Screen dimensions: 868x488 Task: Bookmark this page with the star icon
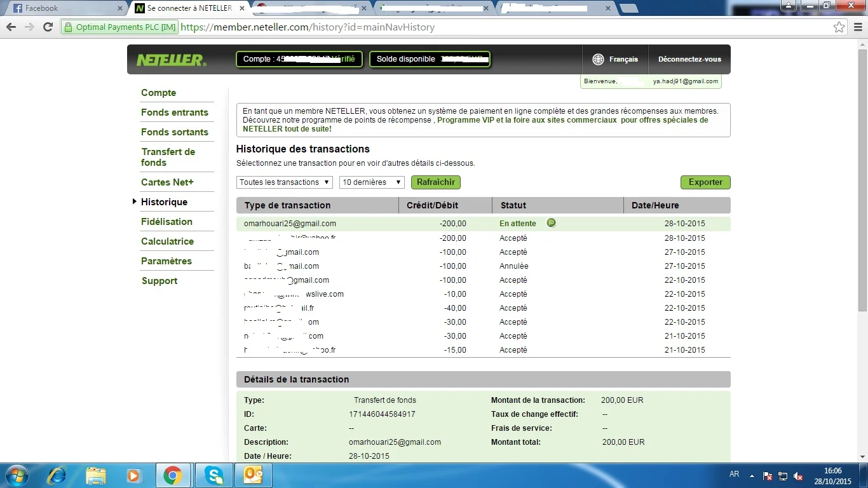[x=839, y=27]
